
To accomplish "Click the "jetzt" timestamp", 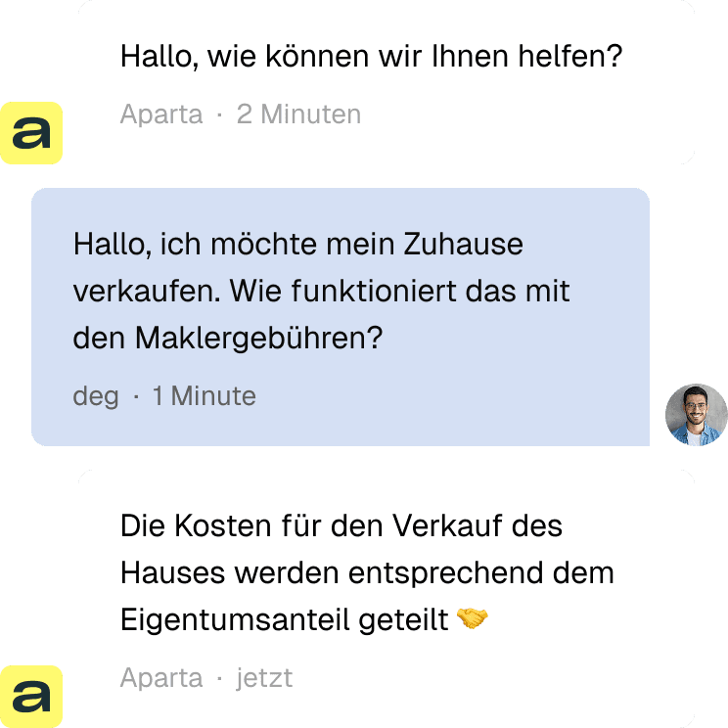I will 264,678.
